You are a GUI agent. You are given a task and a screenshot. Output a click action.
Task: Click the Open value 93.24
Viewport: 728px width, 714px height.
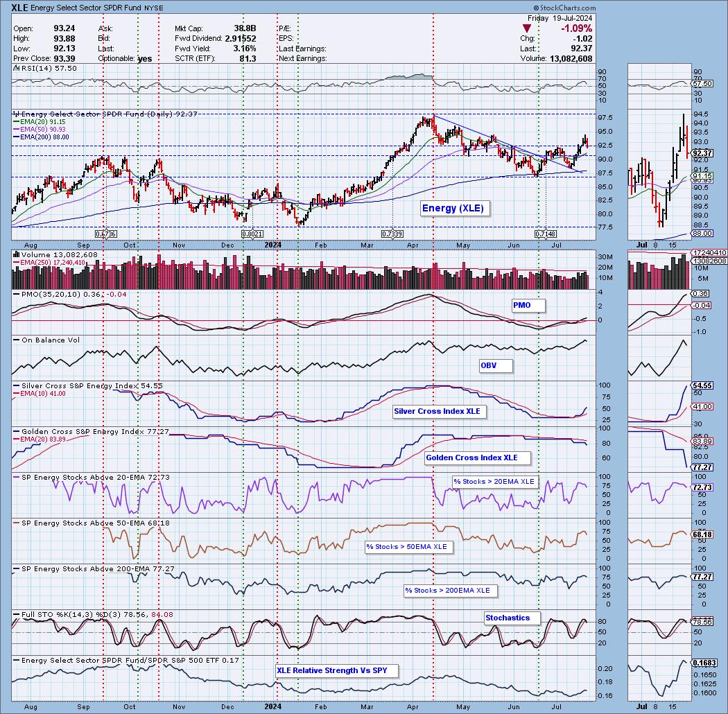tap(64, 29)
